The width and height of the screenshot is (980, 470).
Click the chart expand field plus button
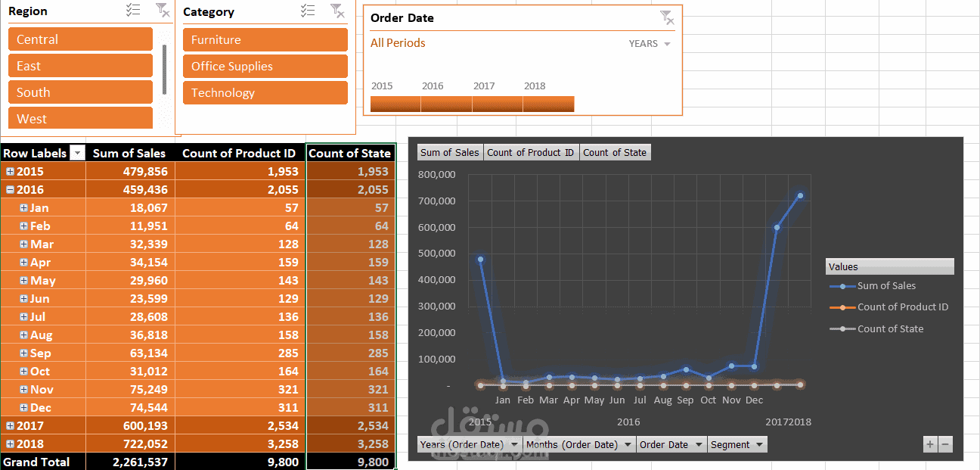click(930, 444)
